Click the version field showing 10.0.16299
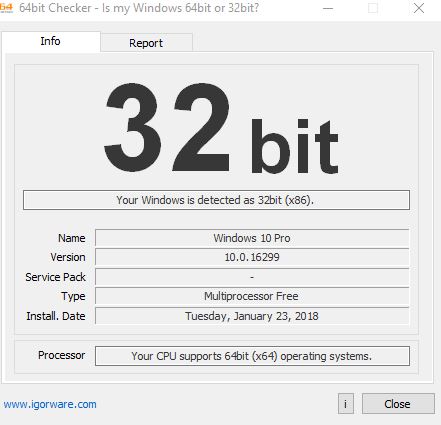Image resolution: width=441 pixels, height=425 pixels. pos(252,257)
